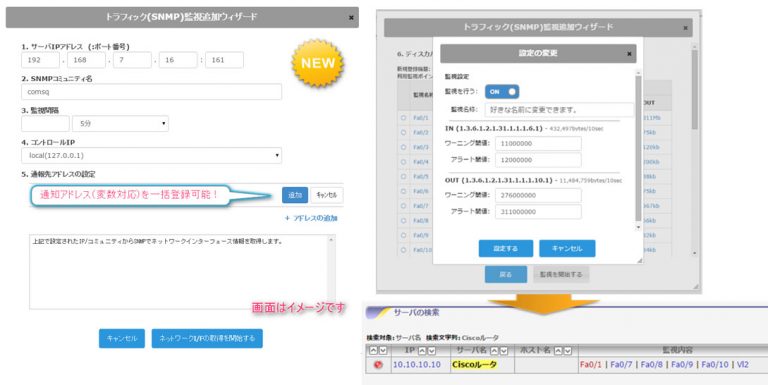The image size is (768, 385).
Task: Open Fa0/7 link in 監視内容 column
Action: 621,365
